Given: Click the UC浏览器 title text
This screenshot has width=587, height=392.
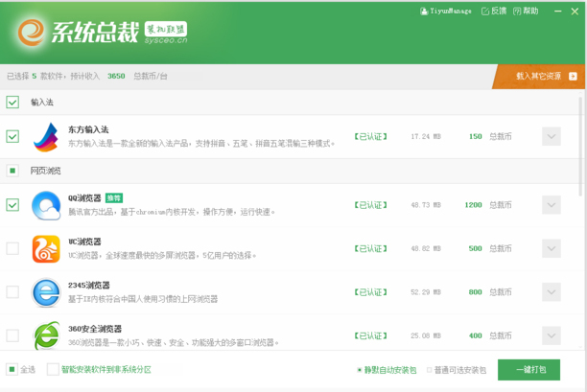Looking at the screenshot, I should pyautogui.click(x=84, y=242).
